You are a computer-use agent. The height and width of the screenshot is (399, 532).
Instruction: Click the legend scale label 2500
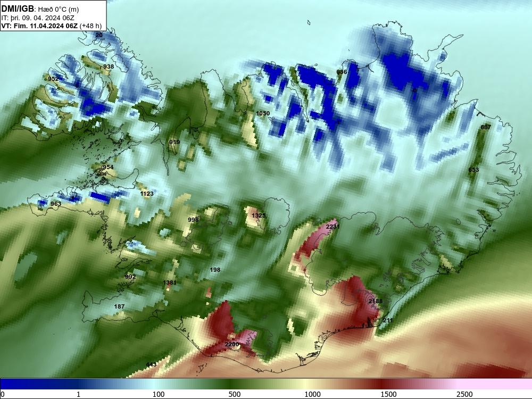click(464, 394)
